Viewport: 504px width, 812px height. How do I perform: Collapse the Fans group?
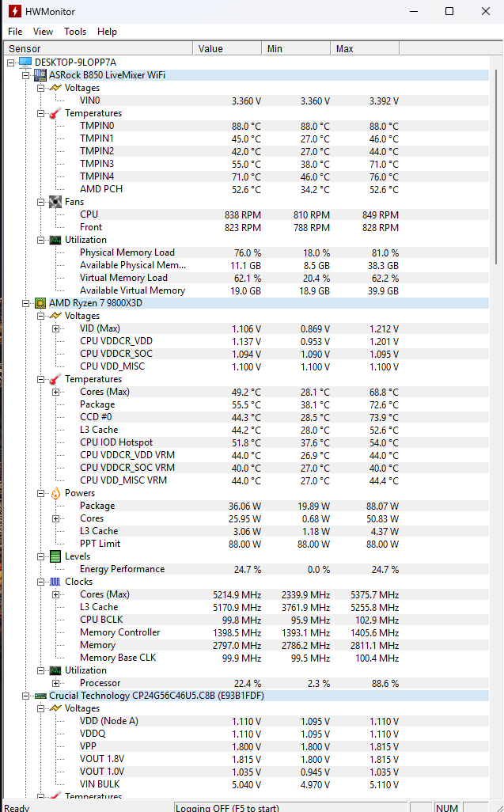coord(41,202)
